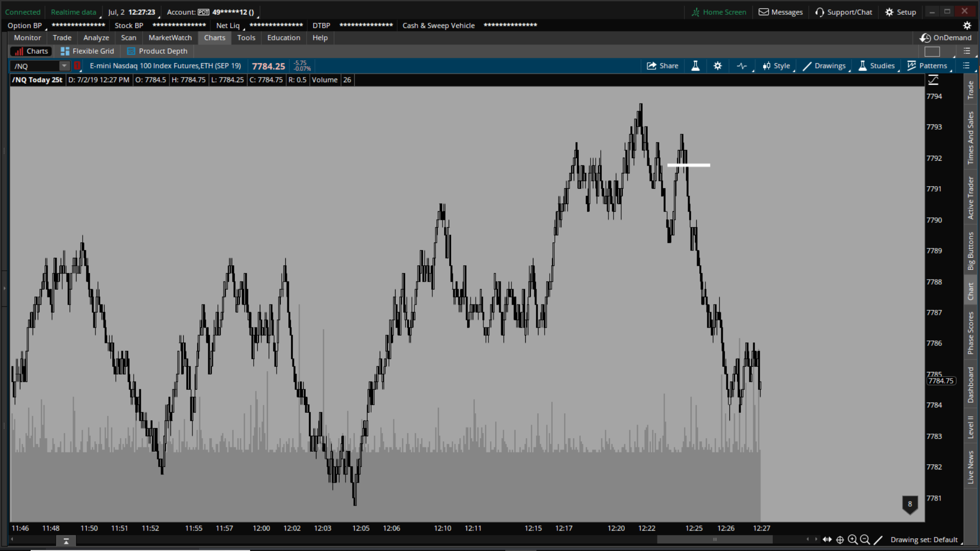Expand the /NQ symbol dropdown arrow
The height and width of the screenshot is (551, 980).
64,66
